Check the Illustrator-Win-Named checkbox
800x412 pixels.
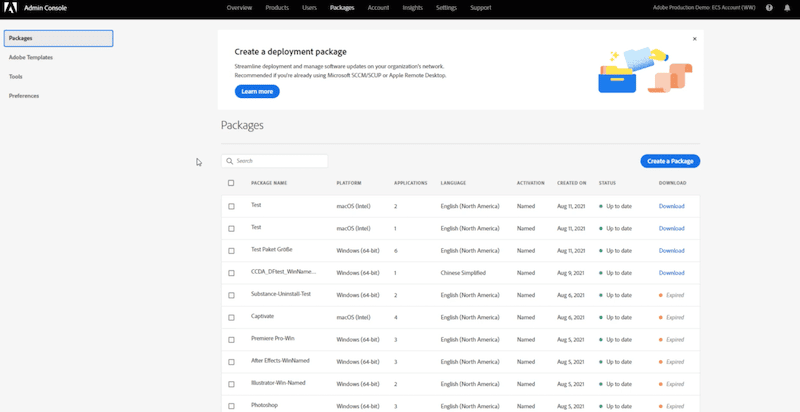pos(231,384)
